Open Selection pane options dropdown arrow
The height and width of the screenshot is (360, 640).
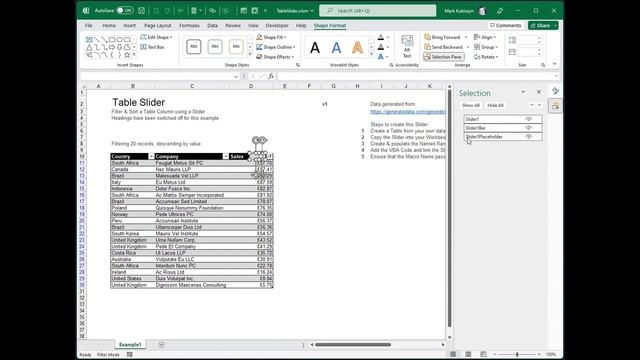[523, 92]
